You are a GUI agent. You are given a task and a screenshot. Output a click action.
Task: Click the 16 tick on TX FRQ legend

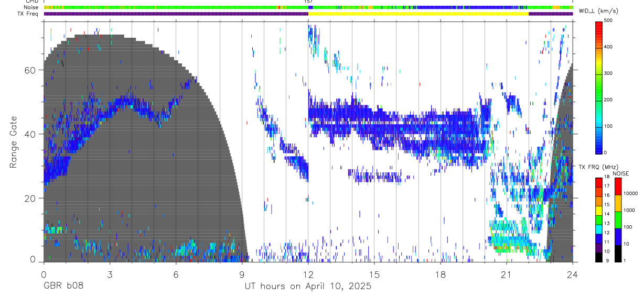coord(607,195)
